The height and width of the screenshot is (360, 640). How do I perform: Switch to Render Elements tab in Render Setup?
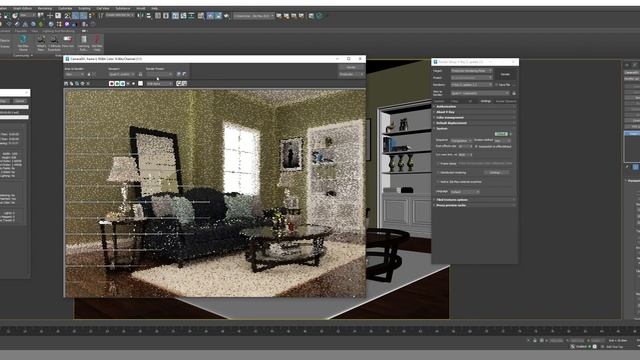tap(505, 101)
